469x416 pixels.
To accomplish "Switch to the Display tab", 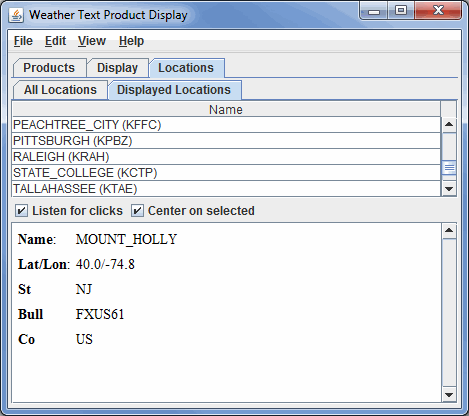I will (x=117, y=68).
